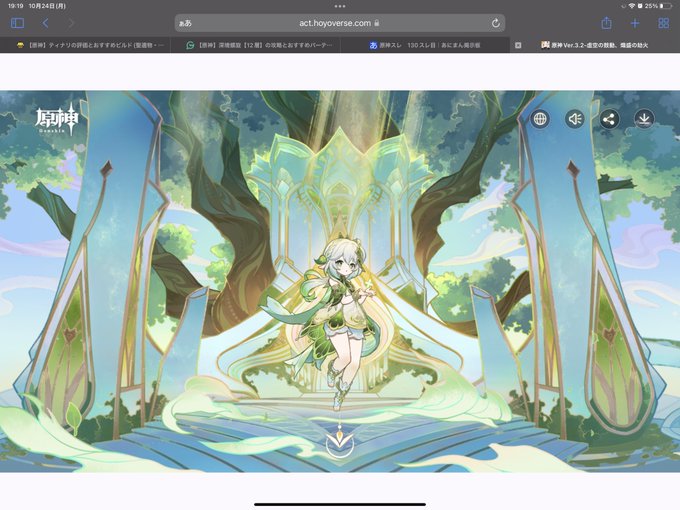Switch to the ティナリの評価とおすすめビルド tab
The image size is (680, 510).
[85, 45]
